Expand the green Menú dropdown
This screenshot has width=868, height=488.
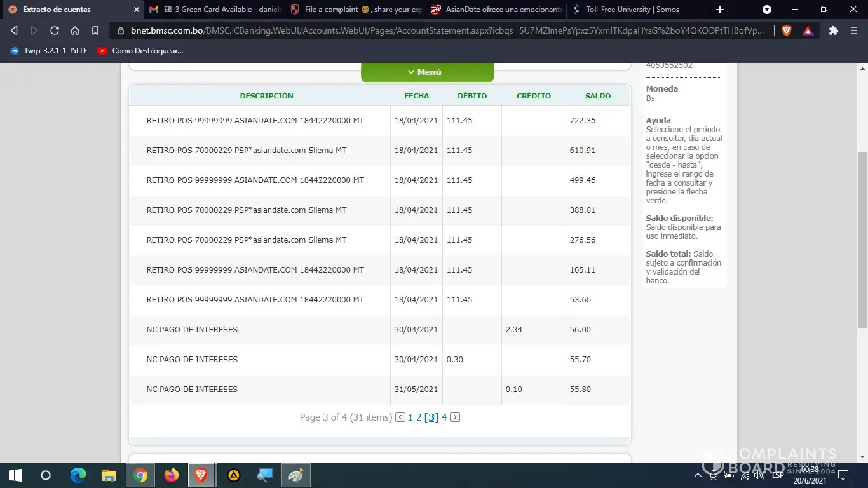pyautogui.click(x=427, y=72)
